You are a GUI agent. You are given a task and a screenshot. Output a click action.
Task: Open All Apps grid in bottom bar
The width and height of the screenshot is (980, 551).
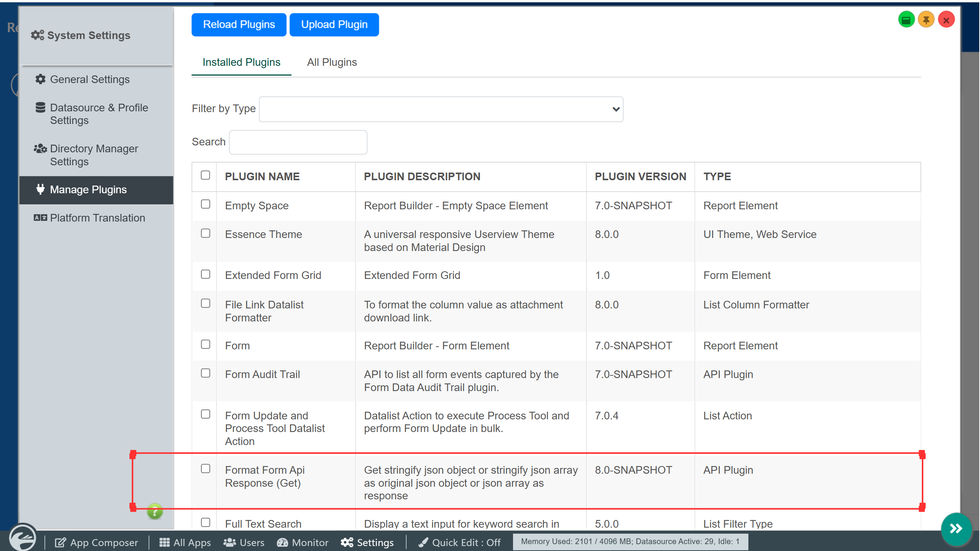click(185, 542)
